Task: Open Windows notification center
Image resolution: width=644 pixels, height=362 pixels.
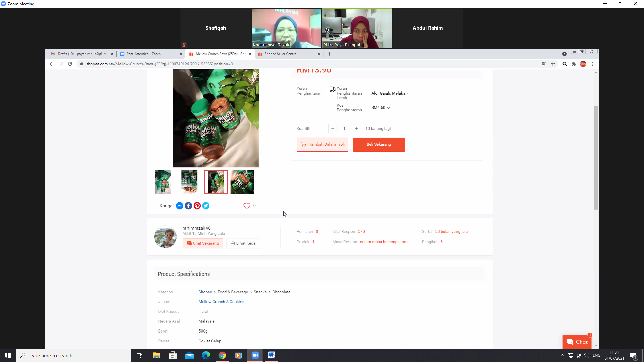Action: coord(634,356)
